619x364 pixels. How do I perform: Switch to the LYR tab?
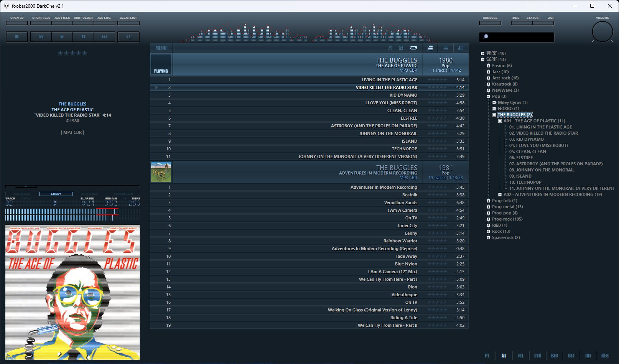pyautogui.click(x=538, y=356)
